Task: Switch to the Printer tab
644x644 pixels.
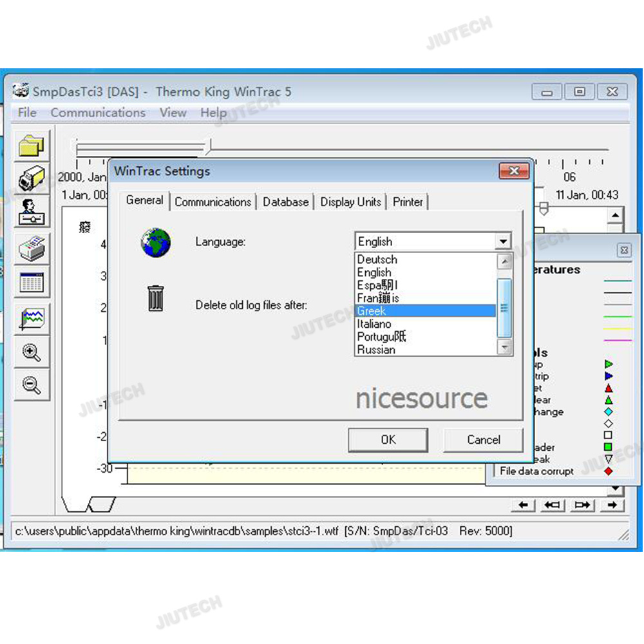Action: (408, 202)
